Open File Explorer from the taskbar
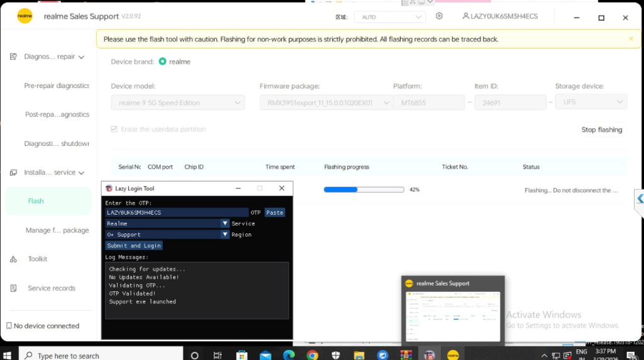644x360 pixels. pos(359,356)
